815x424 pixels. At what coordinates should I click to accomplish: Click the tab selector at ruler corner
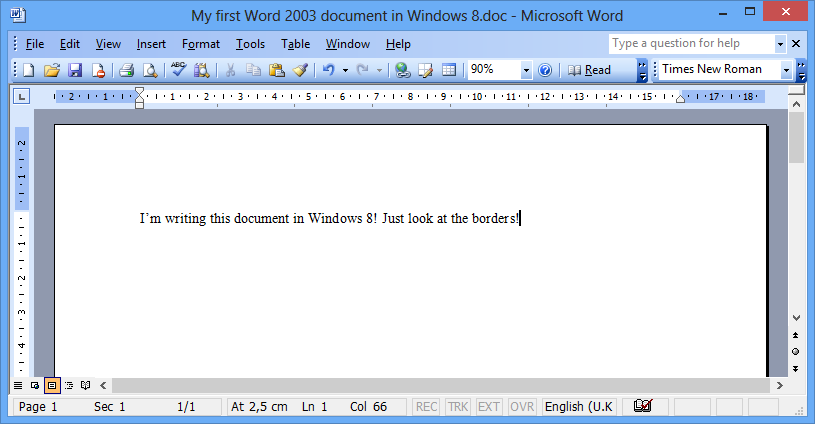click(x=21, y=97)
